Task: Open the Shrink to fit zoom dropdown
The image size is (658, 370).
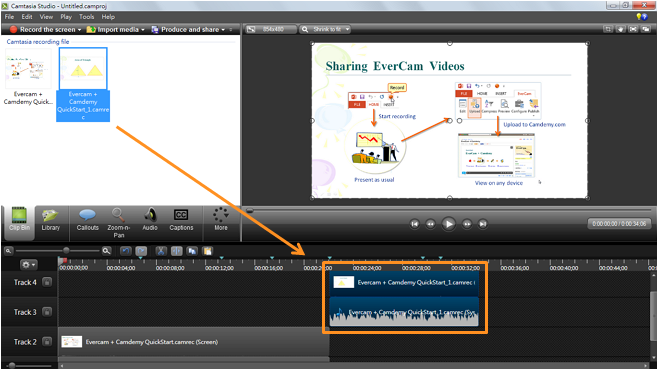Action: click(x=325, y=29)
